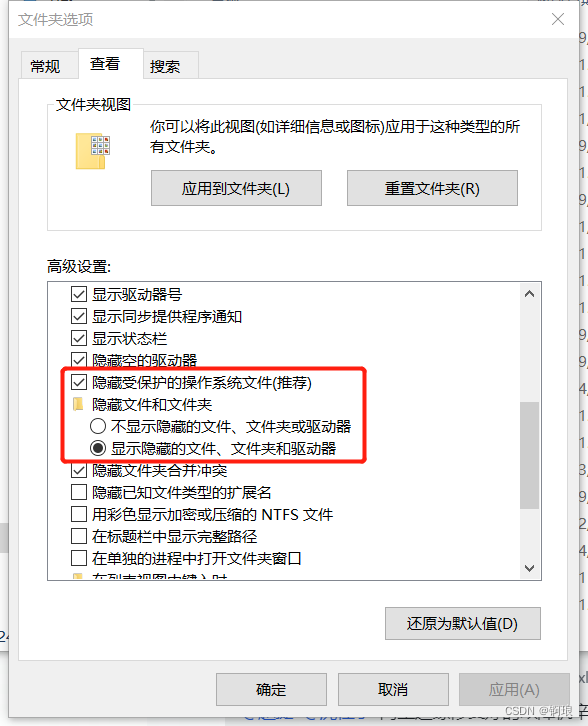588x726 pixels.
Task: Select the 查看 tab
Action: (105, 64)
